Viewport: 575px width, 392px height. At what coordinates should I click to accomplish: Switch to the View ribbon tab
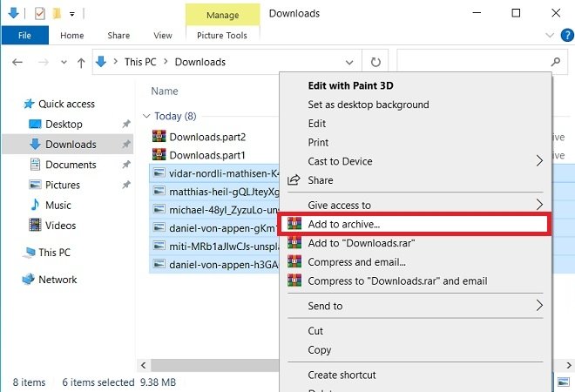tap(162, 36)
